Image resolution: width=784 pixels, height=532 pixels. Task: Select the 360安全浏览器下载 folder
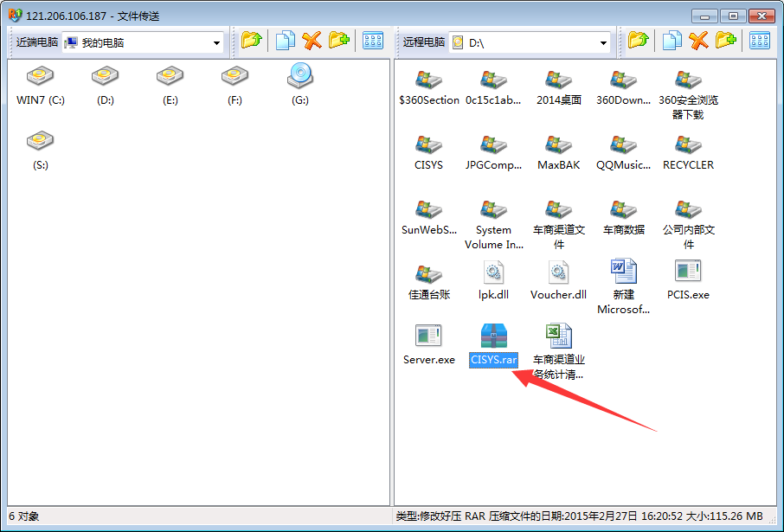coord(689,95)
